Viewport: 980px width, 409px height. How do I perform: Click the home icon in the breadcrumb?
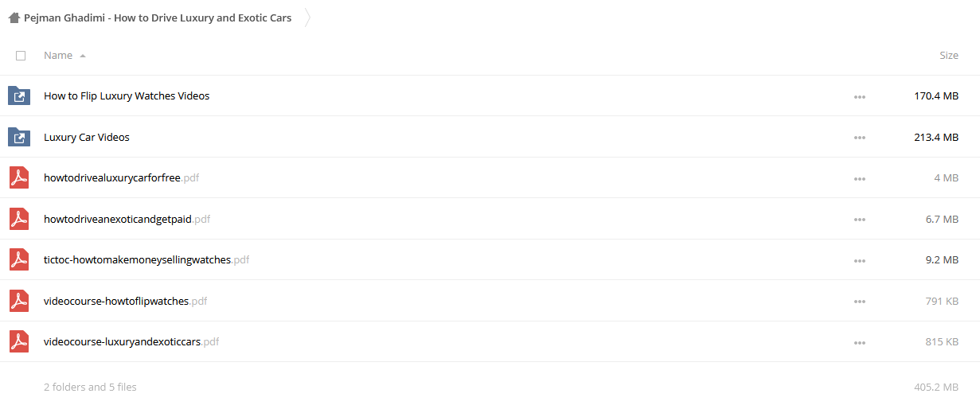(14, 18)
